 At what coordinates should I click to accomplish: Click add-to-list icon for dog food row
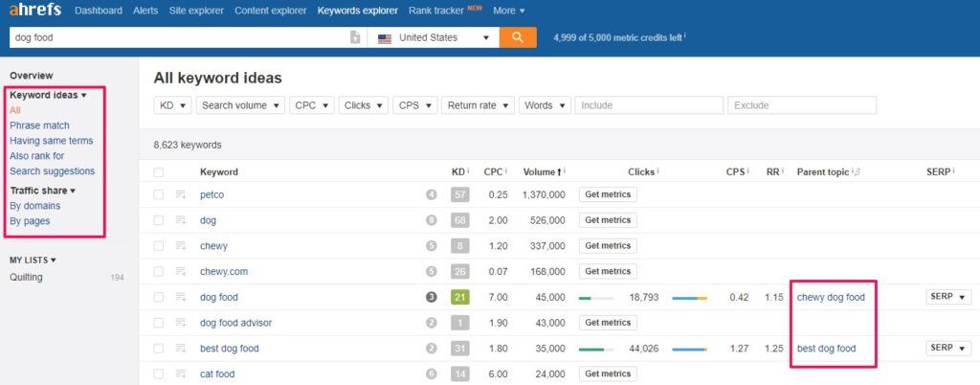181,298
